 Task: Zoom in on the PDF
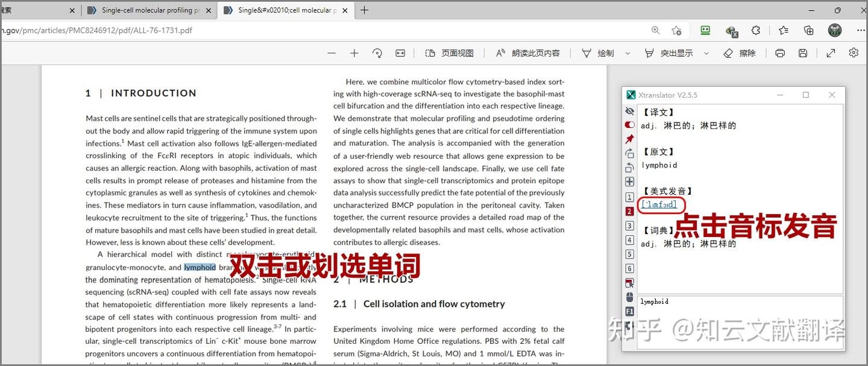(x=354, y=53)
